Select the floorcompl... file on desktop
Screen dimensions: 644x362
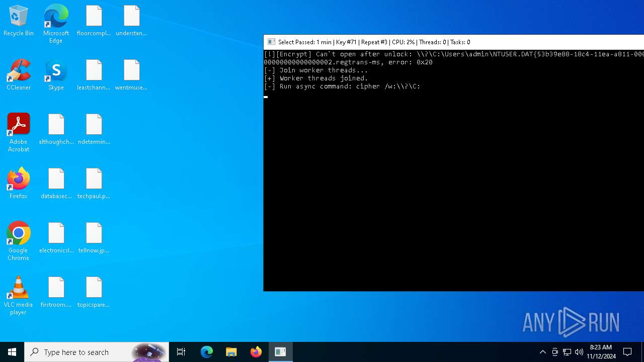tap(94, 21)
